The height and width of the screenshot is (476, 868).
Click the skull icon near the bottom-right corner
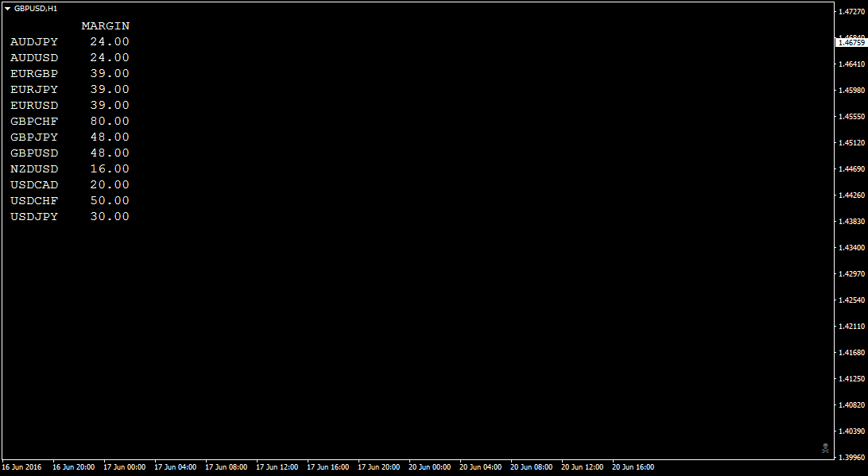[827, 447]
